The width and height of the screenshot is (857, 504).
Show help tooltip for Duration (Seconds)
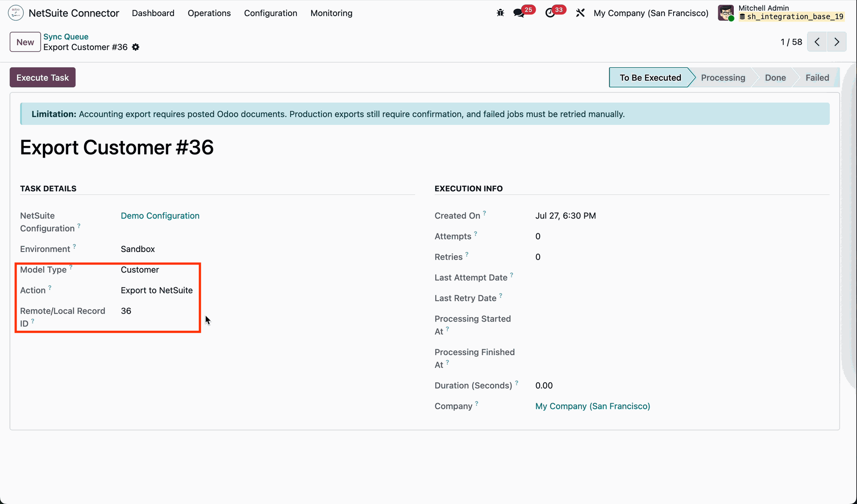[x=517, y=383]
